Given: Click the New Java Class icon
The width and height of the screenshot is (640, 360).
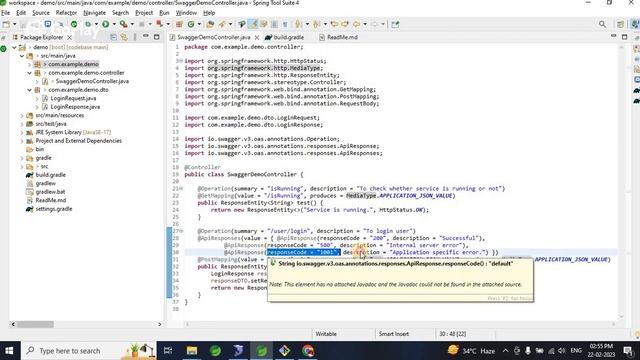Looking at the screenshot, I should (191, 24).
